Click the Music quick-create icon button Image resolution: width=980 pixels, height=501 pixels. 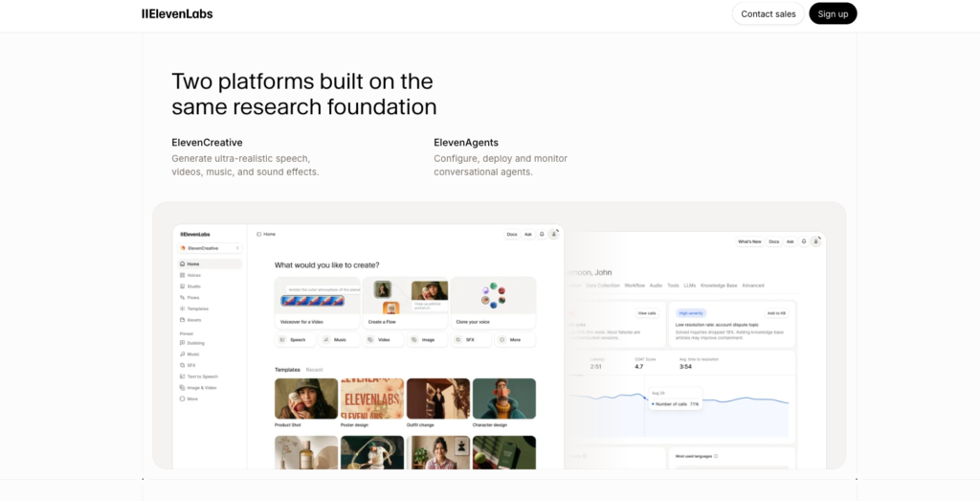tap(326, 340)
